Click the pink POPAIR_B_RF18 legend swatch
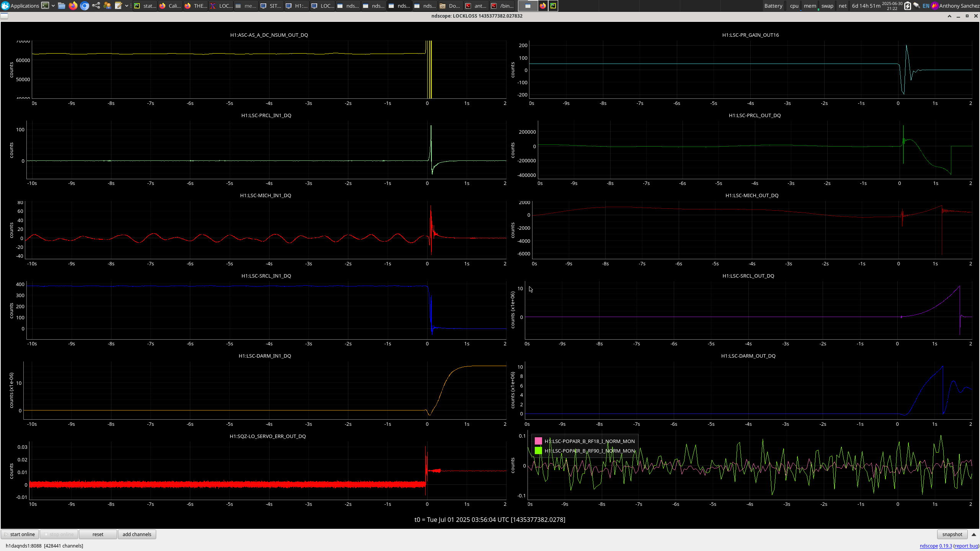980x551 pixels. click(x=538, y=441)
